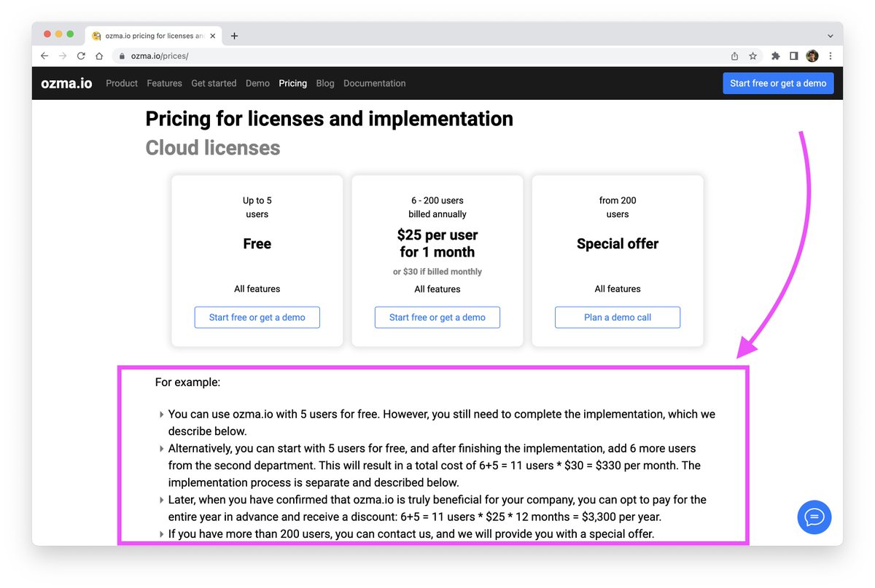Screen dimensions: 875x588
Task: Open a new tab with the plus icon
Action: 234,36
